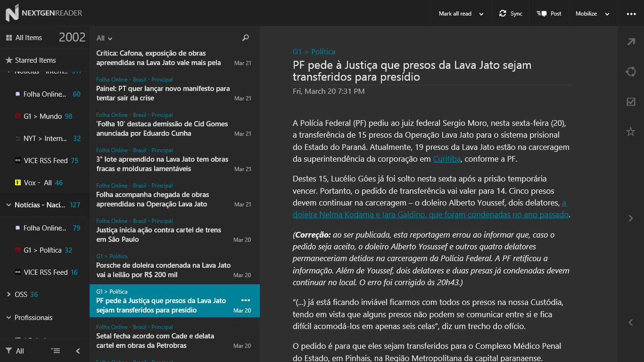Open 'Porsche de doleira condenada' article

tap(163, 270)
